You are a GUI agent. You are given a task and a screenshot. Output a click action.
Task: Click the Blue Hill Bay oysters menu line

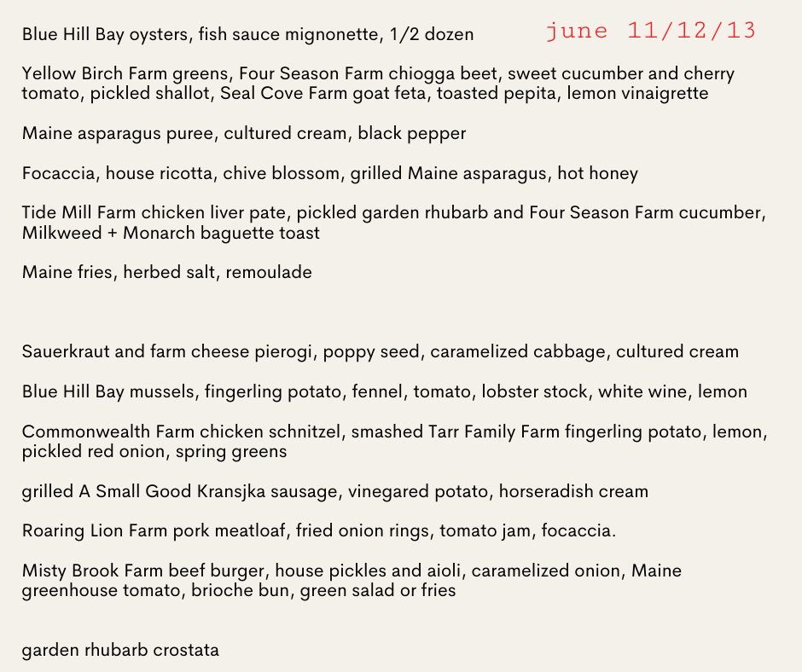247,35
